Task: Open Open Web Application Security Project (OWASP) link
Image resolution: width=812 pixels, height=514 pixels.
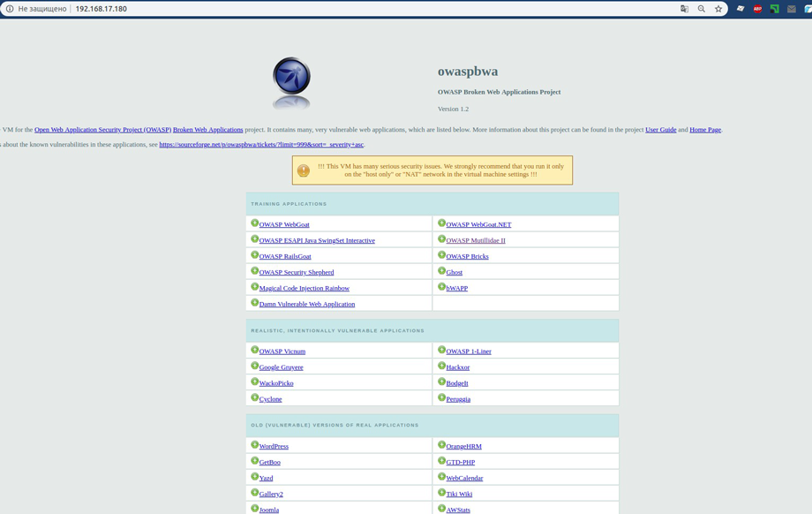Action: pyautogui.click(x=103, y=130)
